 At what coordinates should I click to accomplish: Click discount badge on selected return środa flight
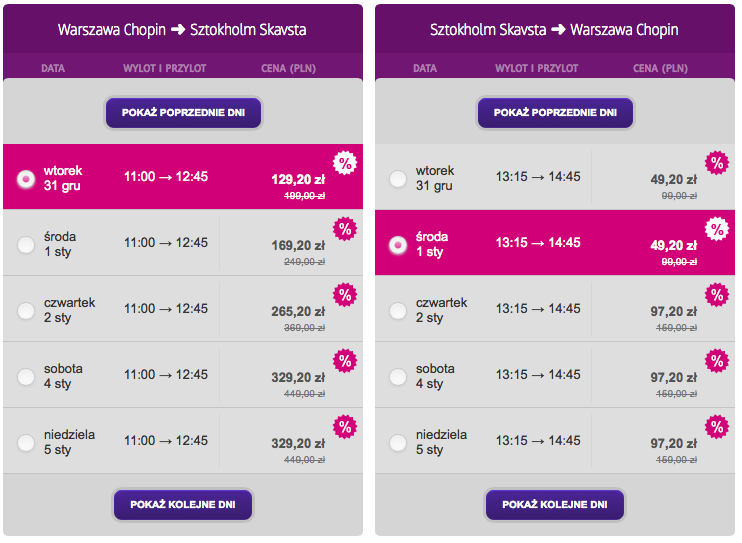[x=717, y=229]
